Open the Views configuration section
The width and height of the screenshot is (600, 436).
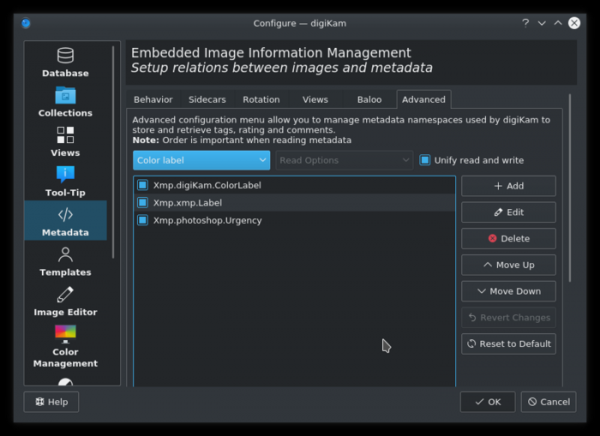click(x=65, y=141)
